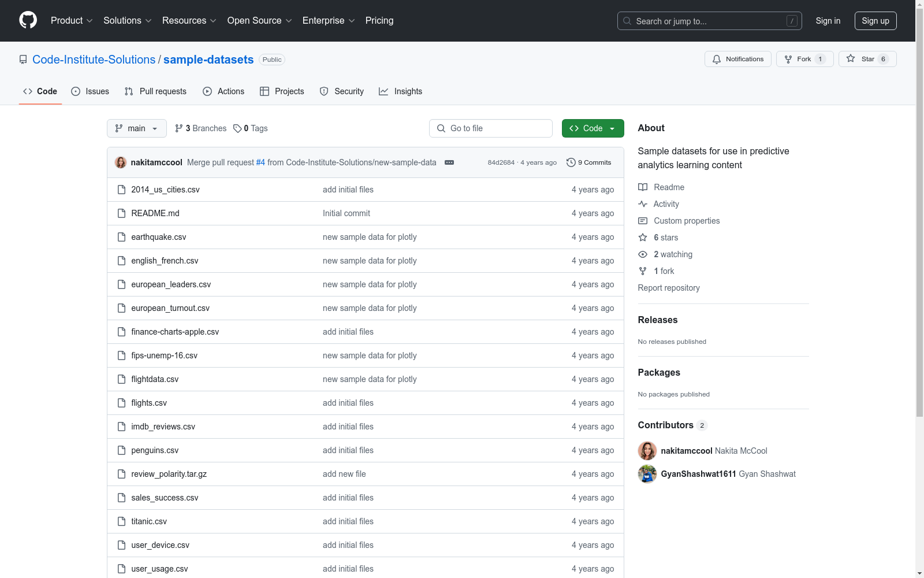
Task: Expand the Solutions menu
Action: pos(127,20)
